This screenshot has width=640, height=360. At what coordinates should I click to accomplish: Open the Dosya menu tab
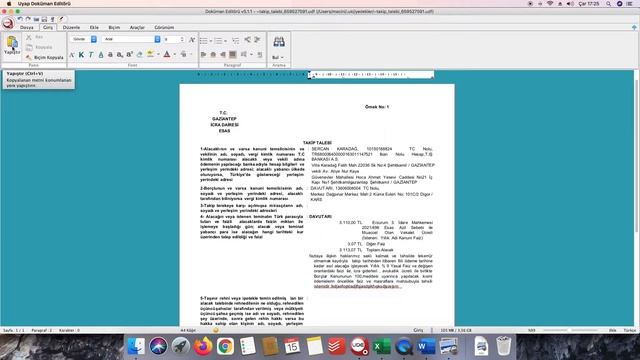click(27, 27)
